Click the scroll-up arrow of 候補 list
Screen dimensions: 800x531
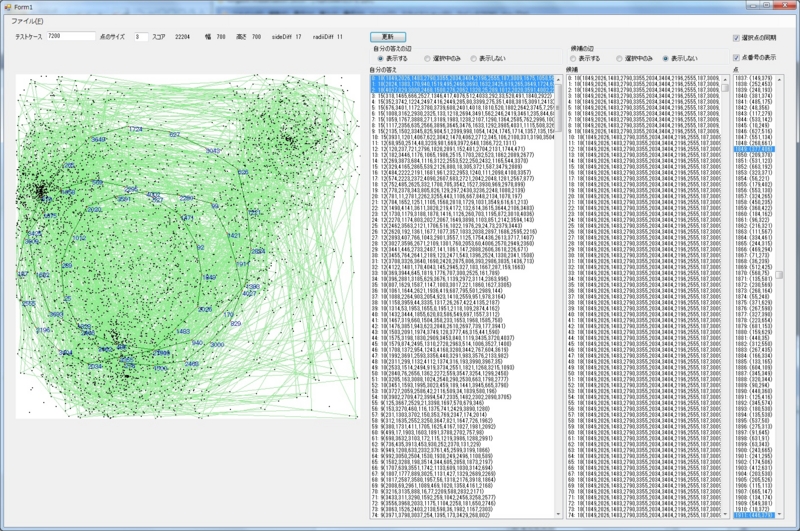(724, 80)
